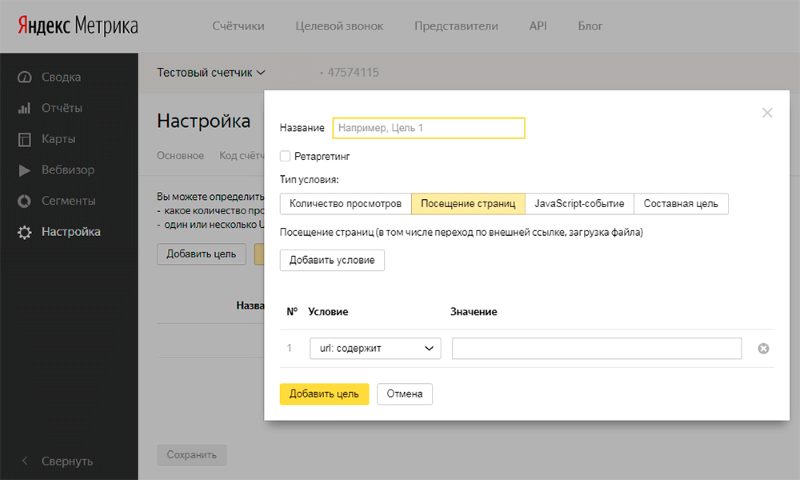Go to Отчёты in the sidebar
This screenshot has height=480, width=800.
(x=62, y=108)
